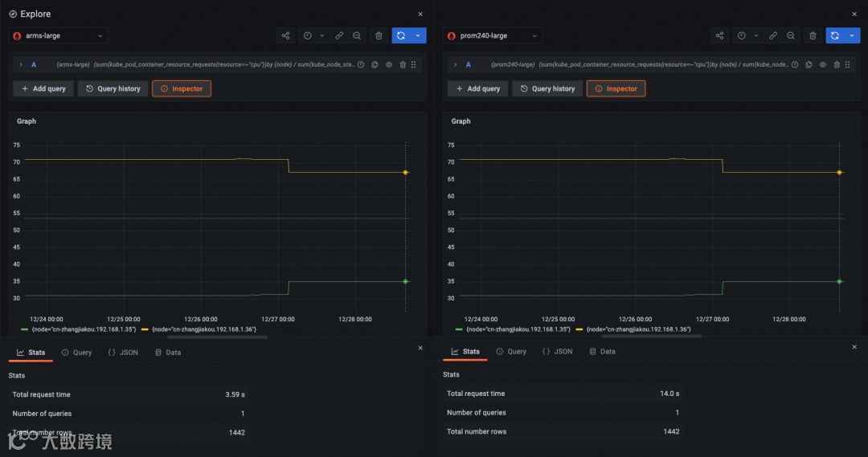Viewport: 868px width, 457px height.
Task: Switch to JSON tab in left inspector
Action: pos(123,353)
